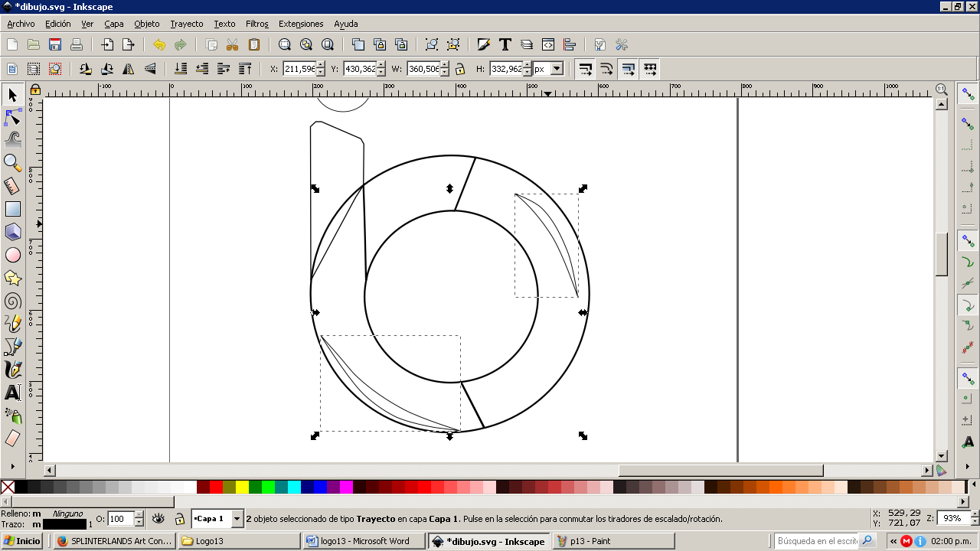Switch to p13 - Paint taskbar window
Screen dimensions: 980x551
pos(612,541)
